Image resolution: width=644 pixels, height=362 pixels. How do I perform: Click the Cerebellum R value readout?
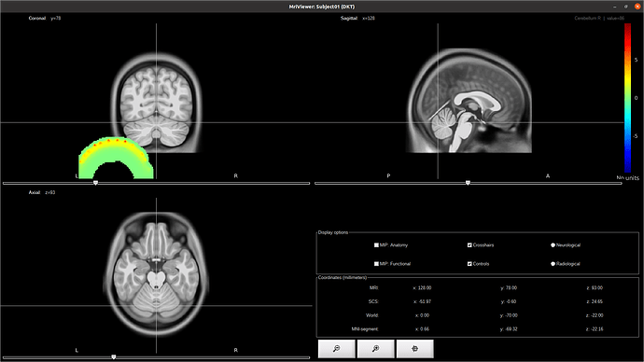pos(599,18)
